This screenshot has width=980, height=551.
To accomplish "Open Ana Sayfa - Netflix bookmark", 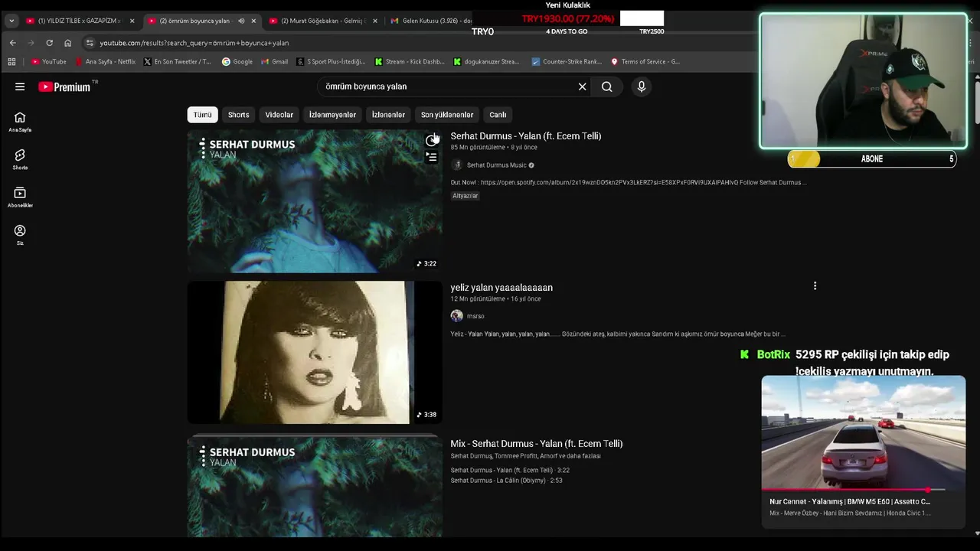I will pyautogui.click(x=105, y=61).
